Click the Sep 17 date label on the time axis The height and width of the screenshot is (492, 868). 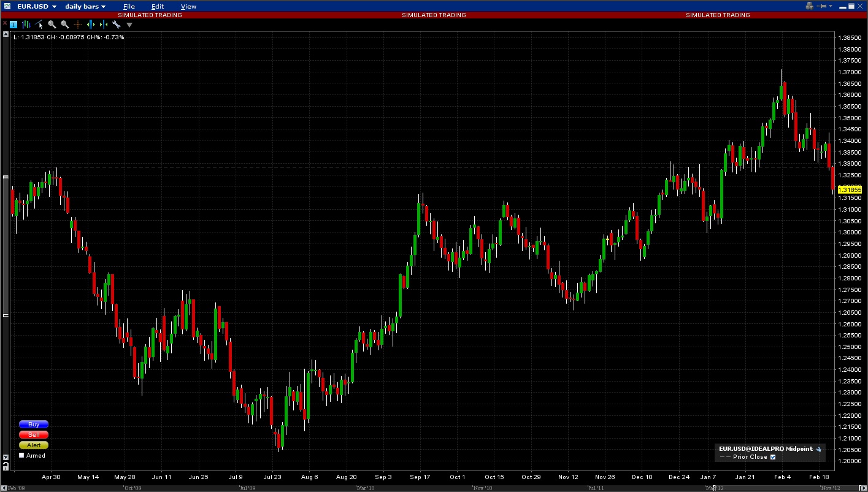(x=420, y=477)
